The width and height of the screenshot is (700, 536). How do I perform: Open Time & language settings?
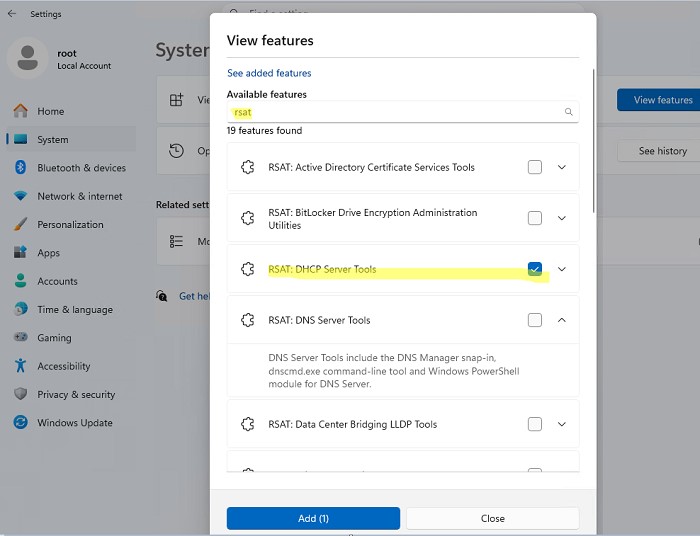click(71, 309)
